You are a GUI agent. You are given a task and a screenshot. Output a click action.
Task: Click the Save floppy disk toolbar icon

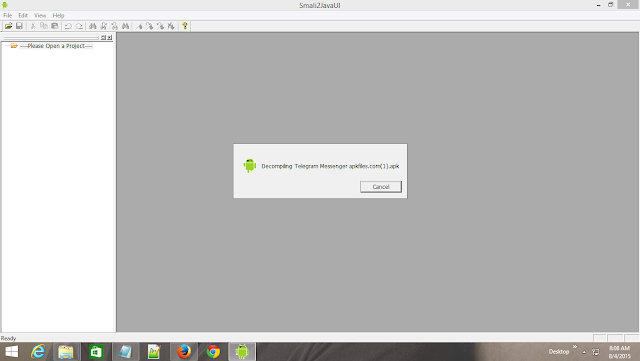tap(19, 26)
